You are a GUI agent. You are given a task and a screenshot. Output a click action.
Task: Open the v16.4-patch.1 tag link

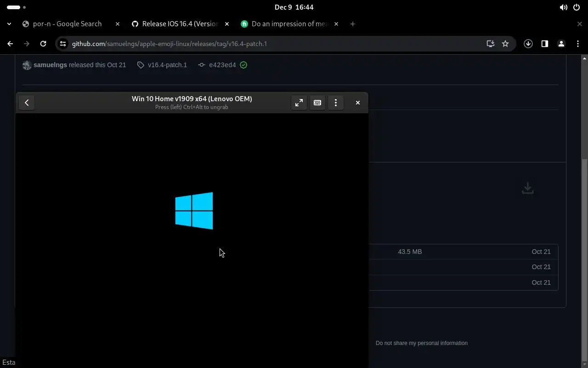click(167, 65)
